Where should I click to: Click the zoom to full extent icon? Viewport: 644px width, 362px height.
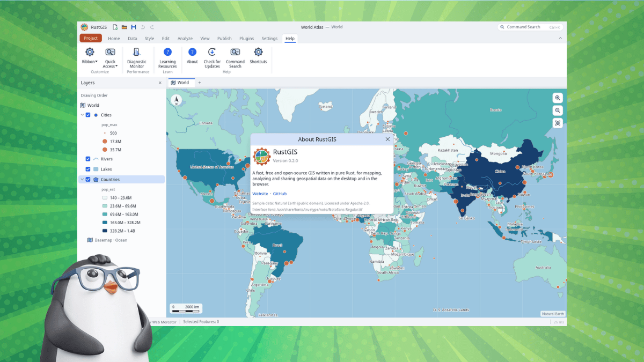558,123
